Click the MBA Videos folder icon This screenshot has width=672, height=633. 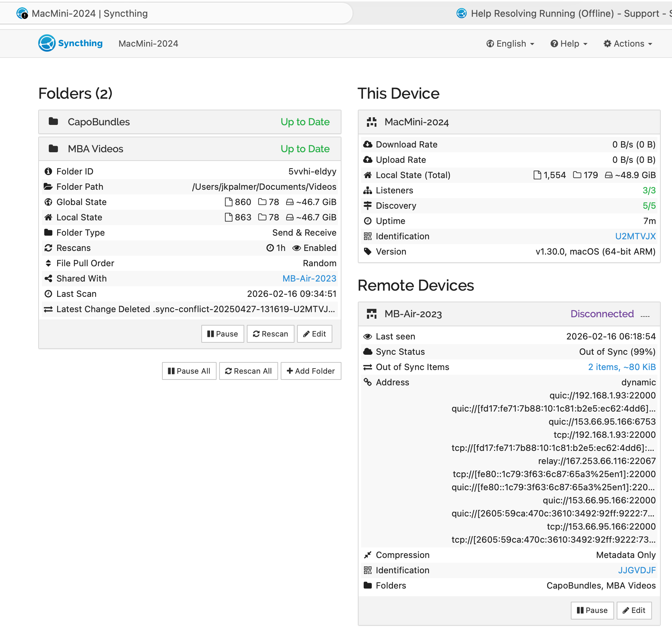click(54, 149)
